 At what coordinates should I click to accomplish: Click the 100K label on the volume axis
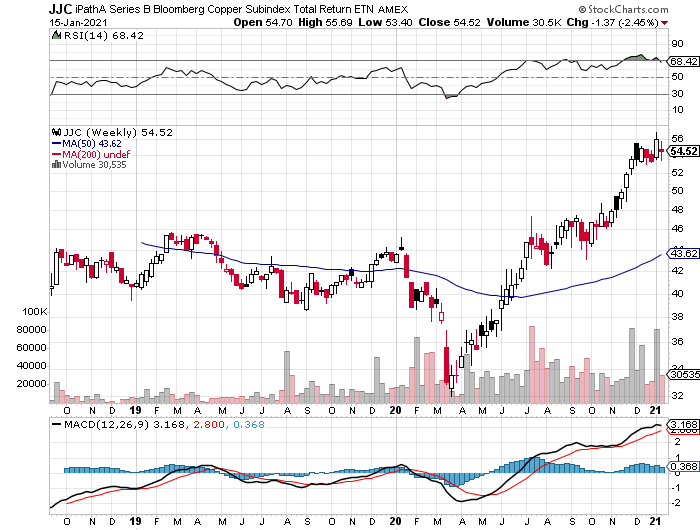coord(34,312)
